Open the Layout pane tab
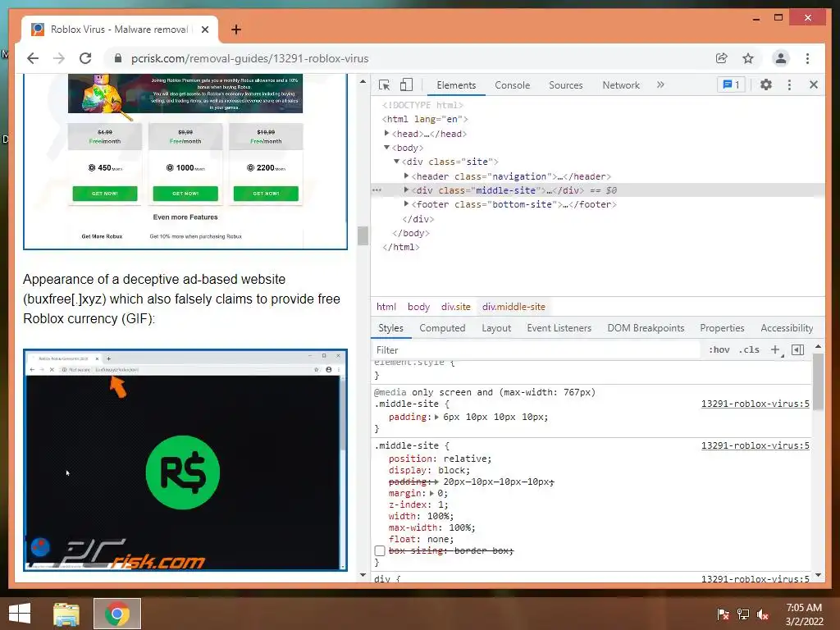This screenshot has width=840, height=630. (x=496, y=328)
